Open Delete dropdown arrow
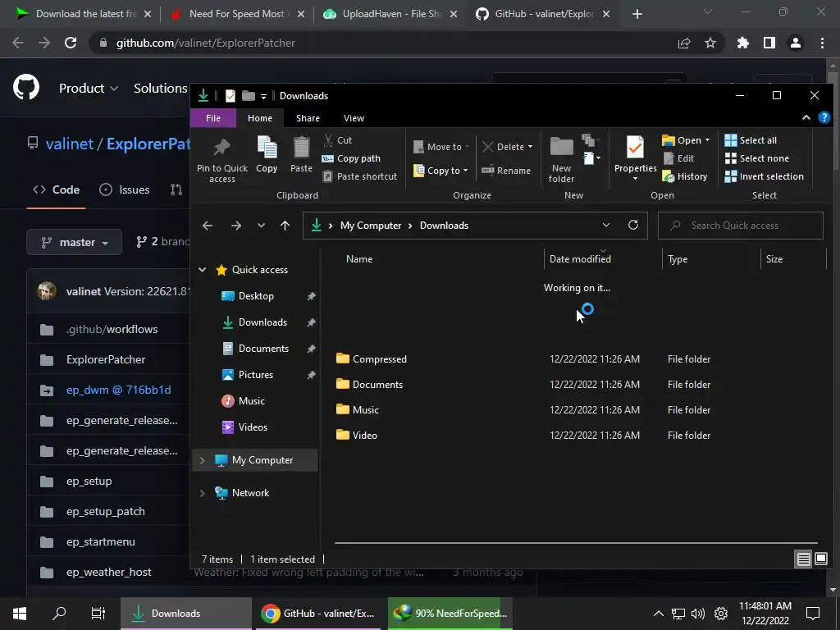 click(x=531, y=147)
